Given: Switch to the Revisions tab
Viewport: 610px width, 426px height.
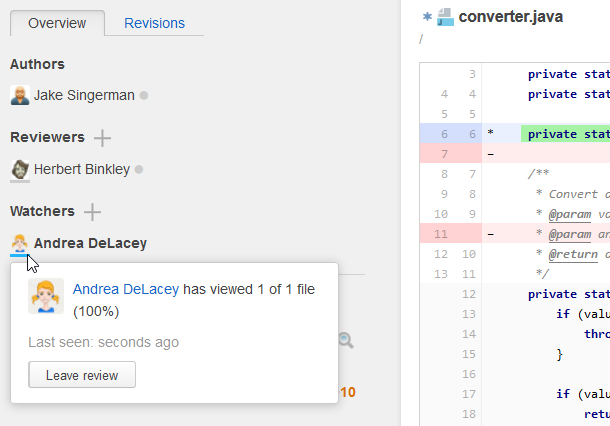Looking at the screenshot, I should tap(154, 23).
